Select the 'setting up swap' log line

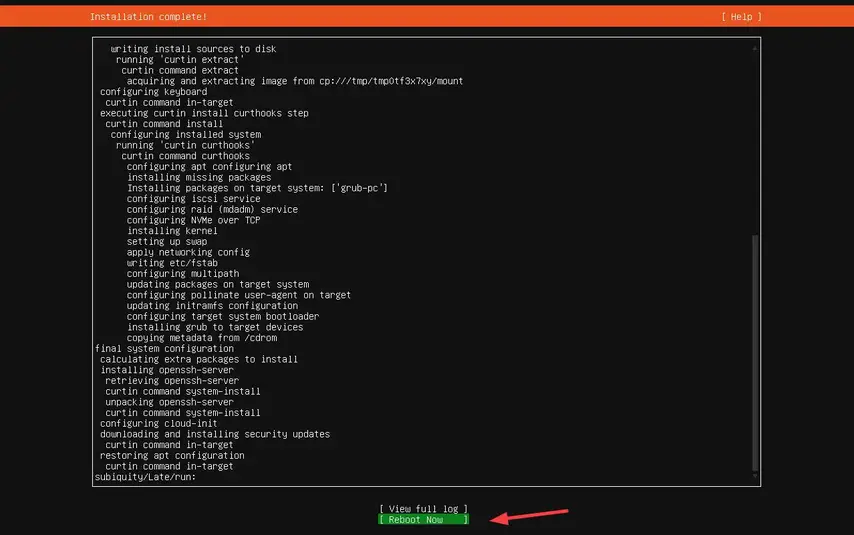168,241
